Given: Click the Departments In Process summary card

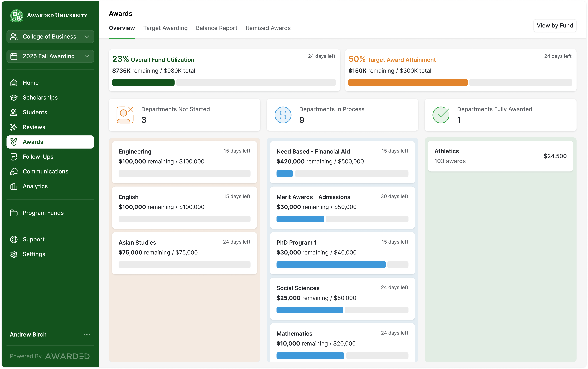Looking at the screenshot, I should pyautogui.click(x=342, y=115).
